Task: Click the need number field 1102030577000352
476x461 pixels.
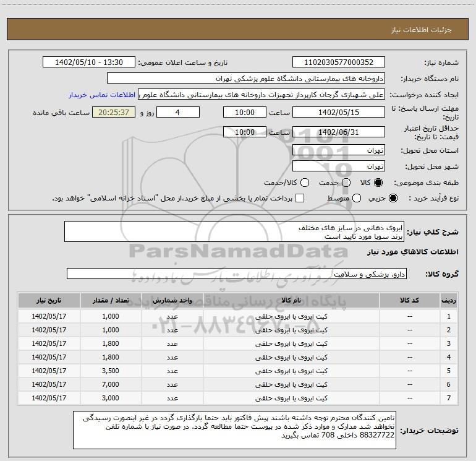Action: 339,62
